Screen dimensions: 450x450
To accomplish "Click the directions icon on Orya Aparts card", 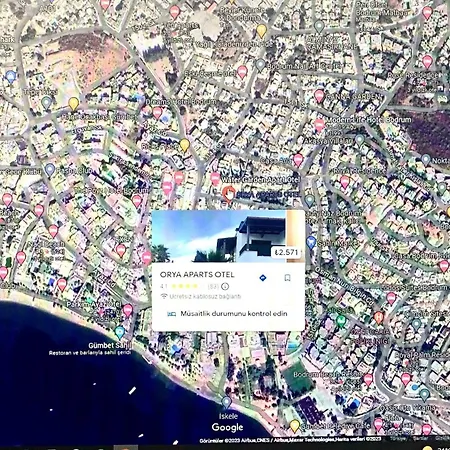I will point(263,277).
